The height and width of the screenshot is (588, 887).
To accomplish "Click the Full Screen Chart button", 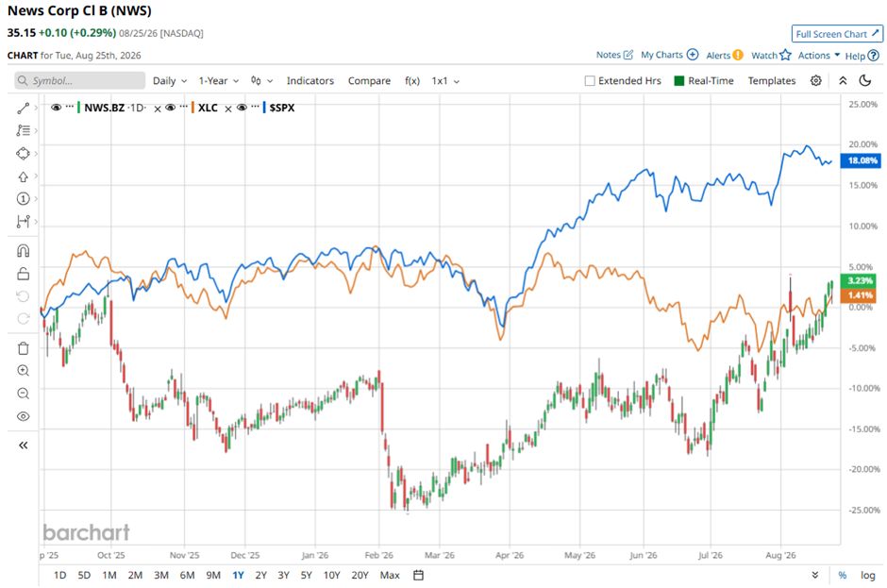I will tap(837, 34).
